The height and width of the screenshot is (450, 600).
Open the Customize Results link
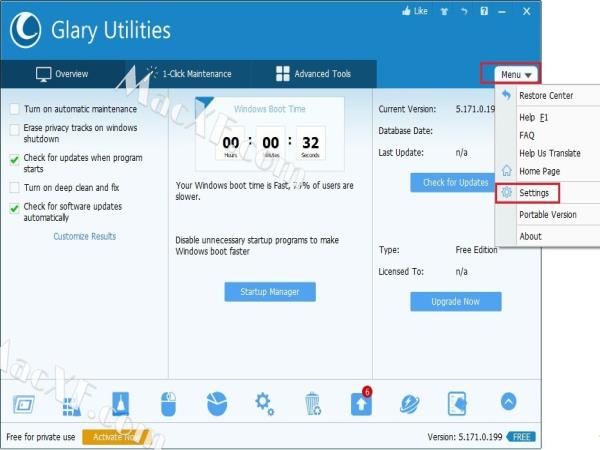85,236
